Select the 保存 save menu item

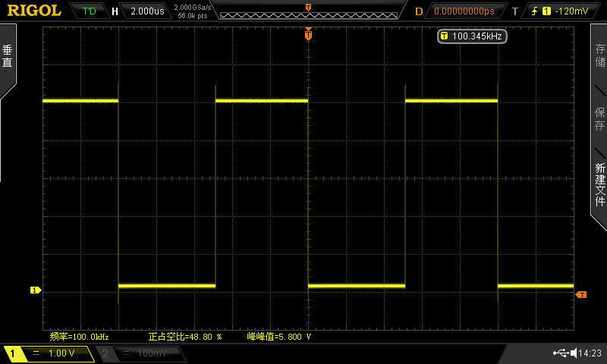coord(600,119)
